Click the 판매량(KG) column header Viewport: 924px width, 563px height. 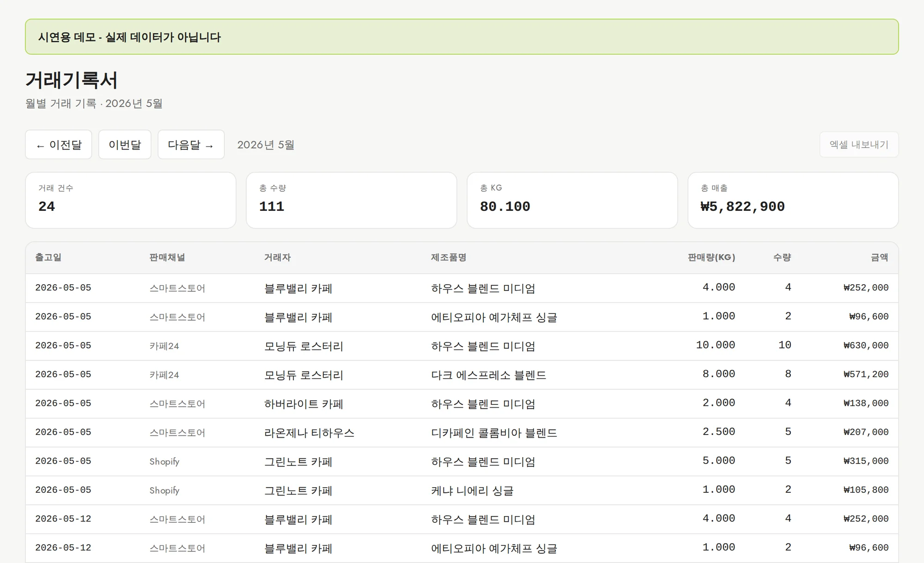click(x=711, y=257)
